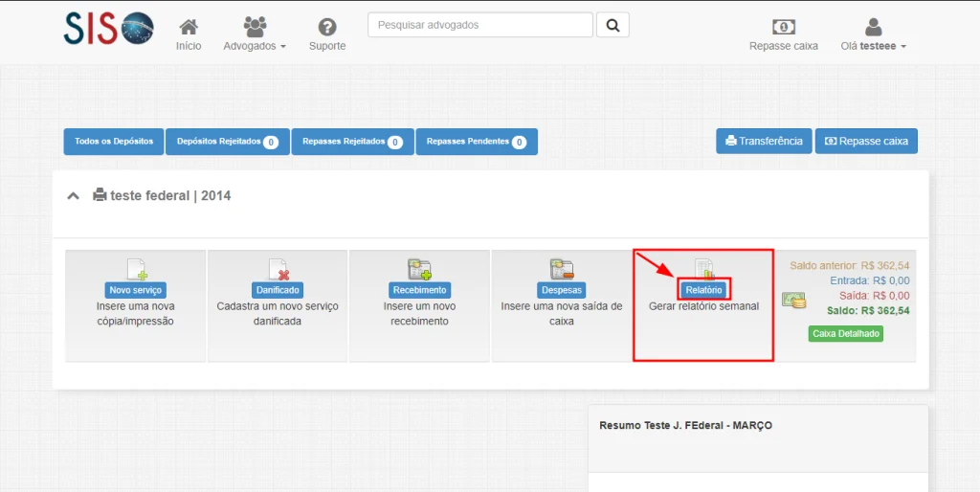This screenshot has height=492, width=980.
Task: Open Repasses Pendentes list
Action: 477,142
